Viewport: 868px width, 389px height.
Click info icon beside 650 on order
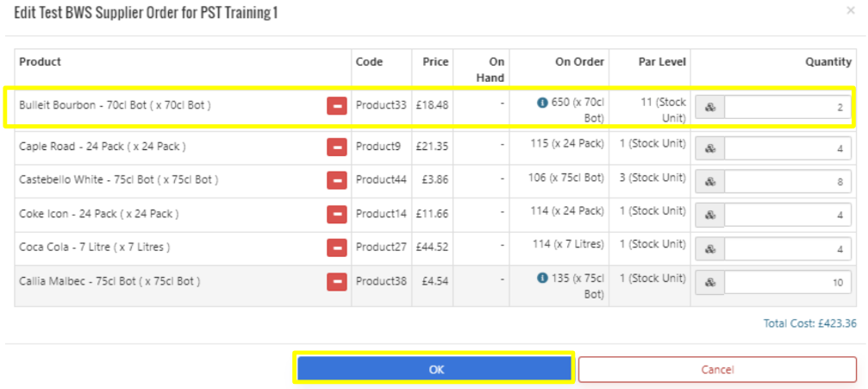542,103
